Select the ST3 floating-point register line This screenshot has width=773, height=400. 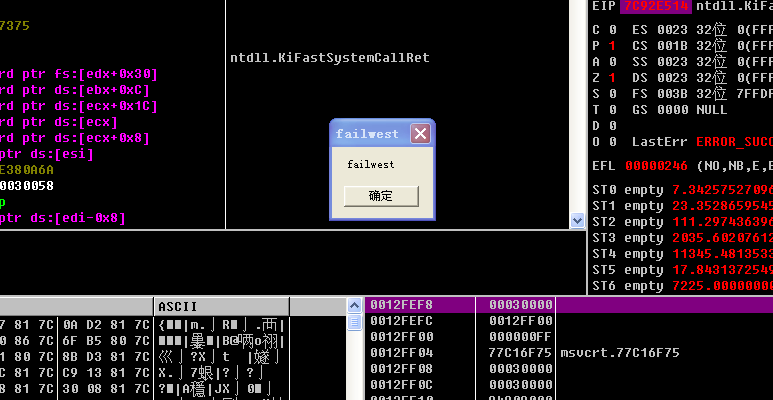click(680, 238)
